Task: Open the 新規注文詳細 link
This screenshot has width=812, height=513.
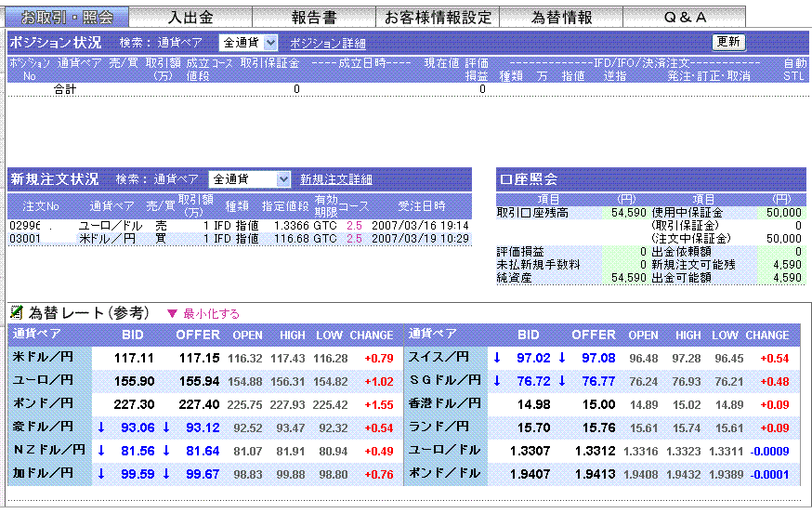Action: pos(336,179)
